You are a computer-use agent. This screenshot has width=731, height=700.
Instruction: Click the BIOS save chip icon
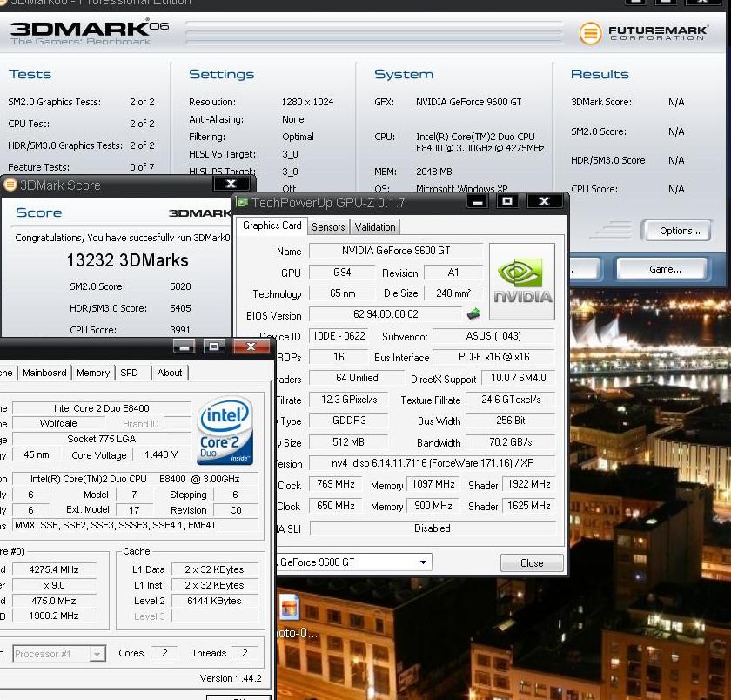(473, 313)
